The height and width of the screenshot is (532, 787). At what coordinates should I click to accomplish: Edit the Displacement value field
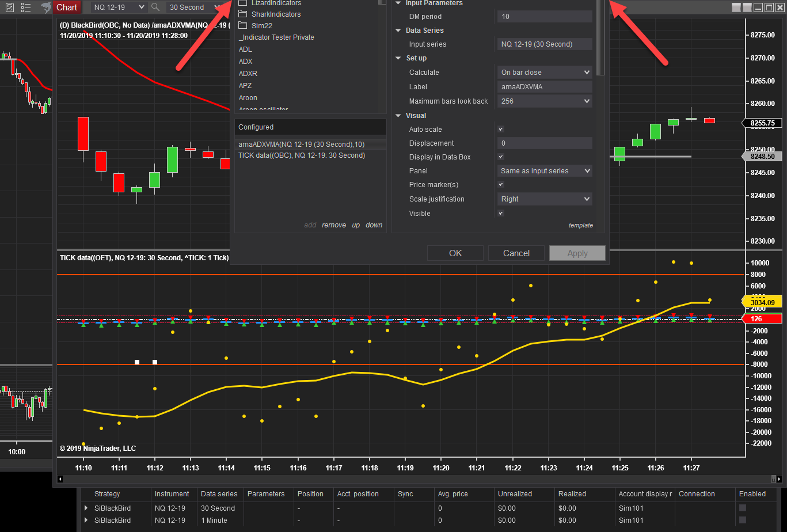click(545, 143)
